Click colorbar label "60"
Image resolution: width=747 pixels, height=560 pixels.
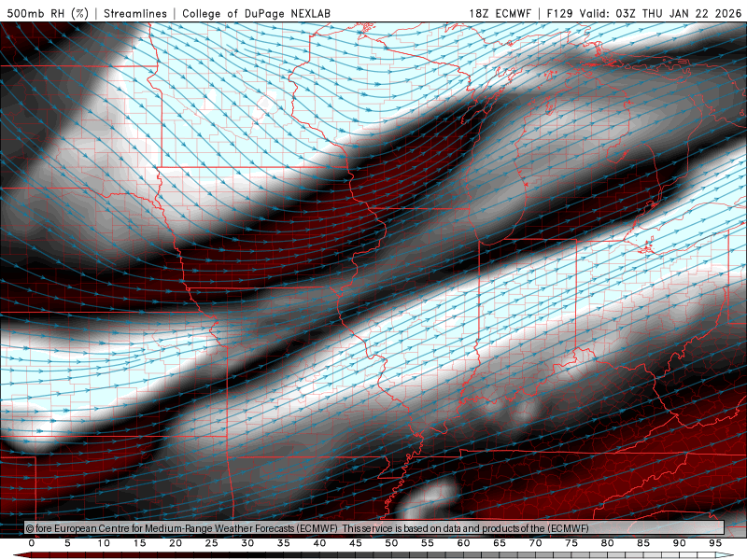tap(463, 543)
